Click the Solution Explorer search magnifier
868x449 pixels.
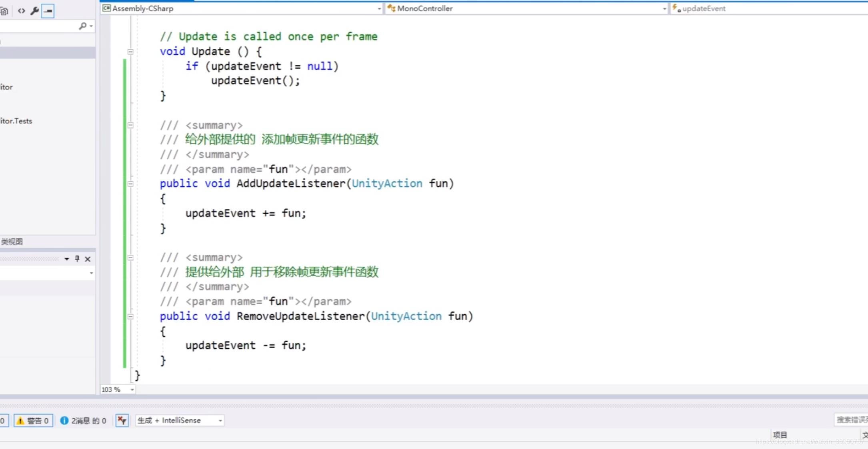pos(82,26)
